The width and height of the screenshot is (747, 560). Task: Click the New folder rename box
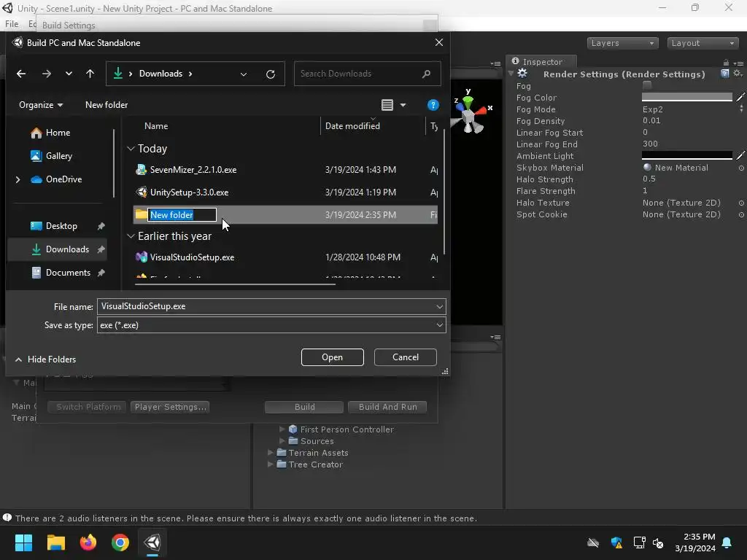pyautogui.click(x=182, y=215)
